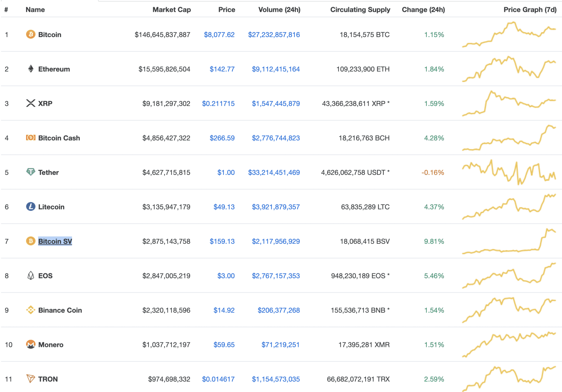Sort by the Name column header
This screenshot has height=392, width=562.
tap(35, 10)
